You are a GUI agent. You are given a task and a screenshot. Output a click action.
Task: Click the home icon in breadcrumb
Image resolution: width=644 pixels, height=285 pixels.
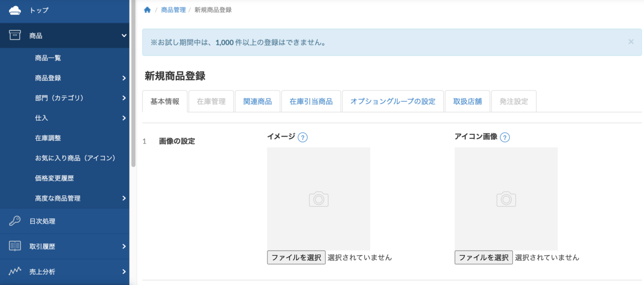[x=147, y=10]
